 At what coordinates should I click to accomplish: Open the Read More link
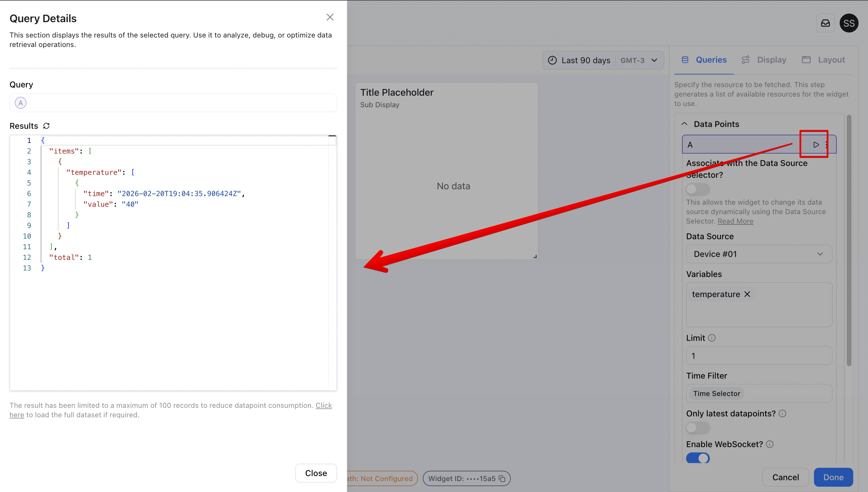click(735, 221)
